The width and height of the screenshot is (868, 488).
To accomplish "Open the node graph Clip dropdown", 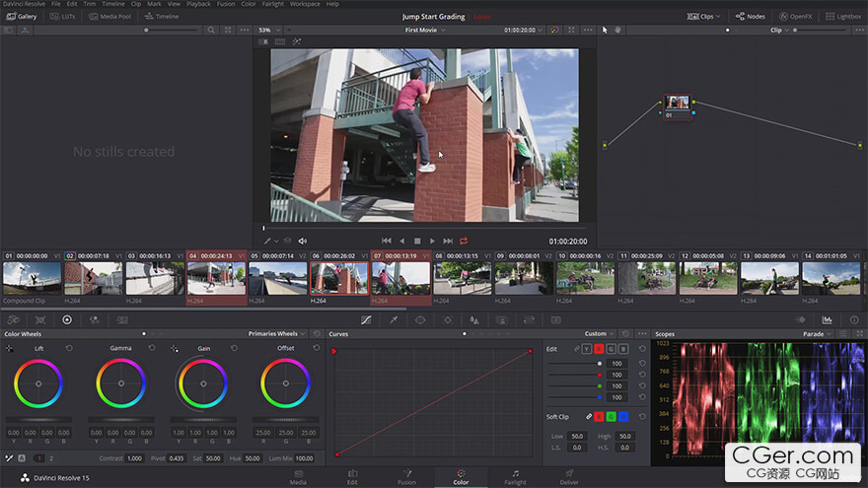I will pyautogui.click(x=779, y=30).
